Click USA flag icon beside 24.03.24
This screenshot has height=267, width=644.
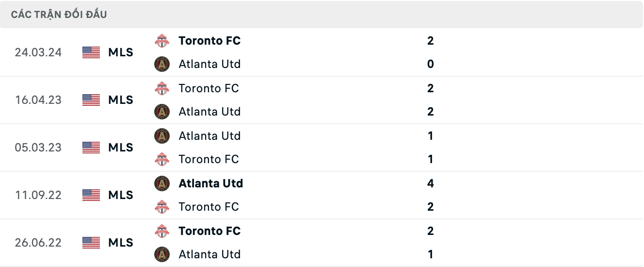point(91,52)
